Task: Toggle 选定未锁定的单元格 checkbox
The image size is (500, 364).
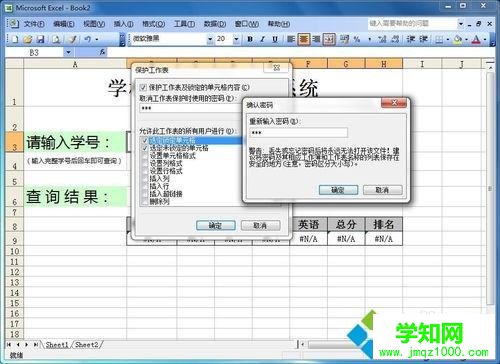Action: pos(145,148)
